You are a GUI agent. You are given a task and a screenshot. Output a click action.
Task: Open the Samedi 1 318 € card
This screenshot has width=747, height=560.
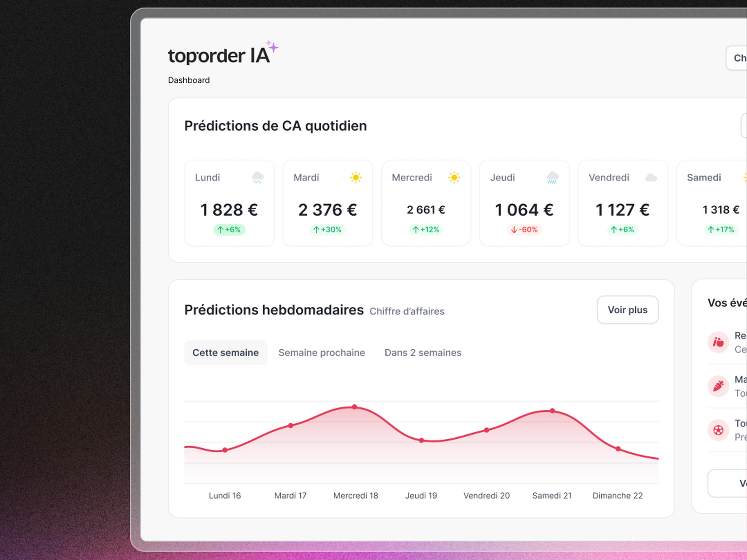(x=712, y=203)
